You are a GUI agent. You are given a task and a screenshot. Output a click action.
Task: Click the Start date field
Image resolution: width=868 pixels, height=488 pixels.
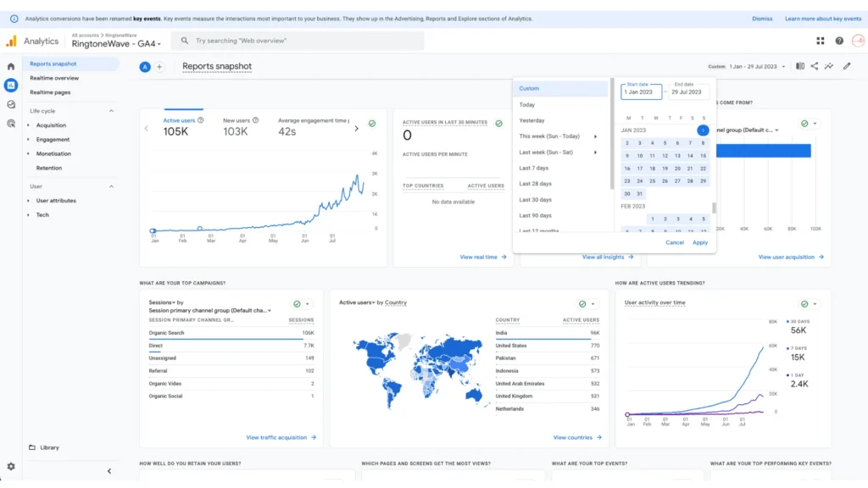point(641,90)
